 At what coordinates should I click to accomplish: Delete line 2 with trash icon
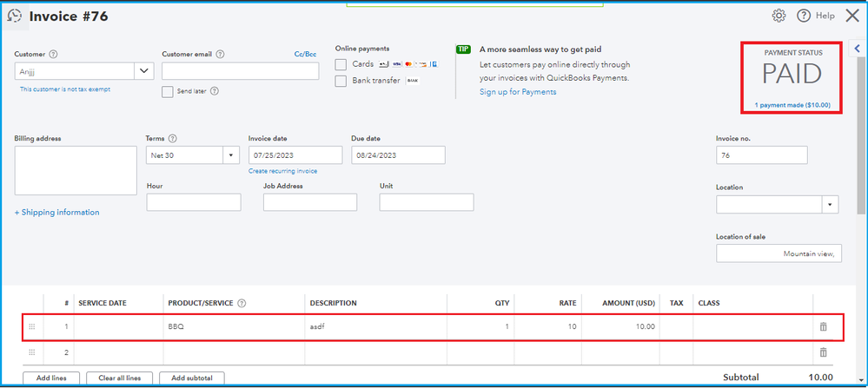823,352
